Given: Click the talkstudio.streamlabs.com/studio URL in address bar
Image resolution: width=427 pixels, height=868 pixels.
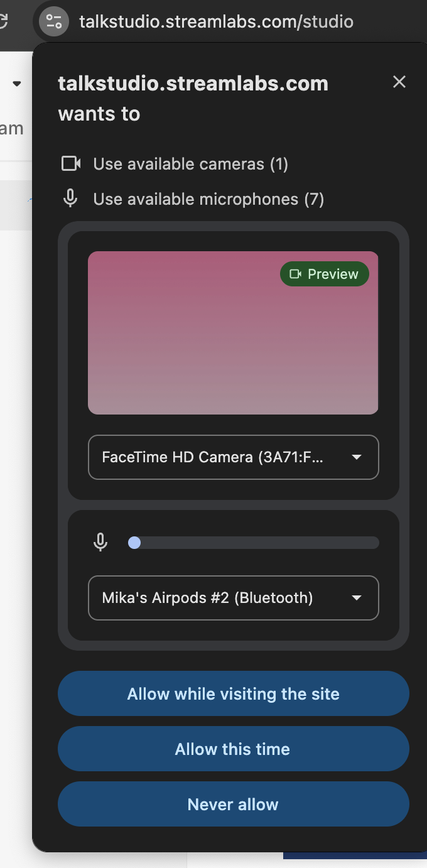Looking at the screenshot, I should click(x=216, y=22).
